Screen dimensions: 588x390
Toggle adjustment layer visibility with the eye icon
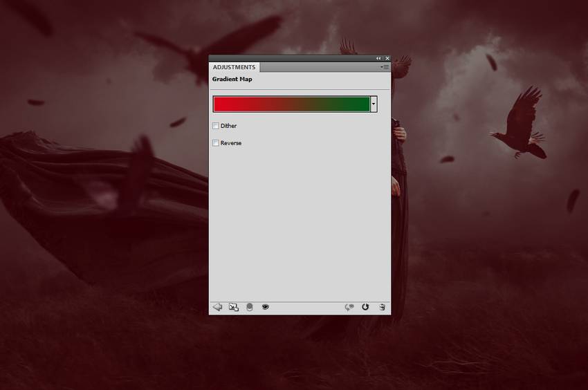(265, 307)
